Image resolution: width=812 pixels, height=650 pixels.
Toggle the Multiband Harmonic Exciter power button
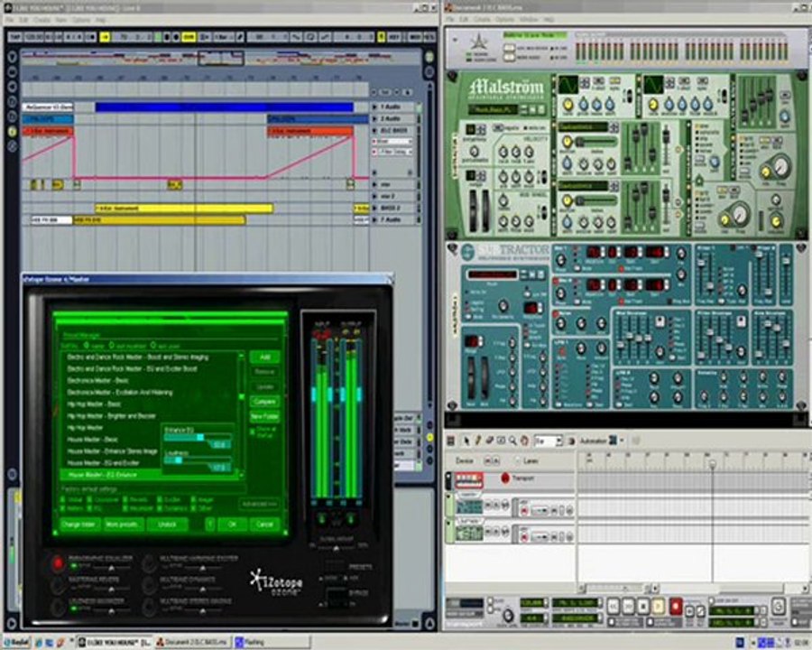[x=149, y=562]
